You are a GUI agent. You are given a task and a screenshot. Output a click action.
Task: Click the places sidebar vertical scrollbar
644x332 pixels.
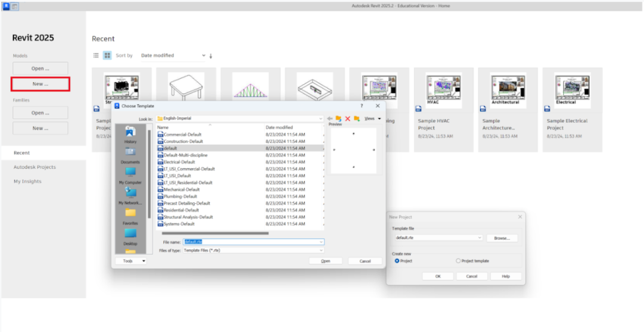[x=149, y=174]
